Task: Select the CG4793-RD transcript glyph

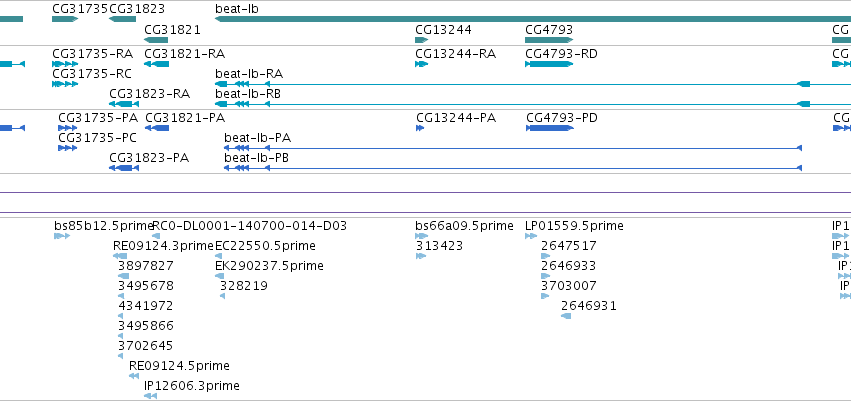Action: (549, 64)
